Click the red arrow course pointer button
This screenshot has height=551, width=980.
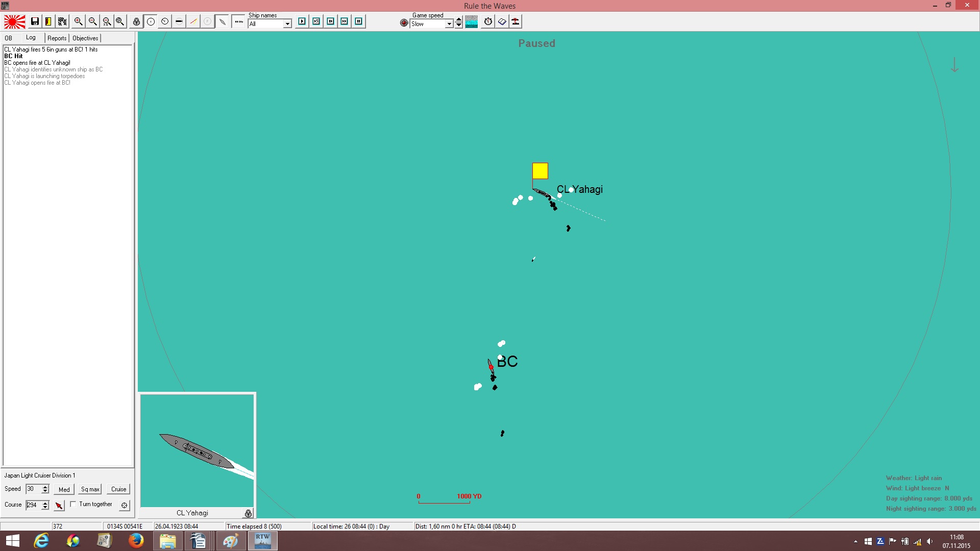click(x=59, y=505)
